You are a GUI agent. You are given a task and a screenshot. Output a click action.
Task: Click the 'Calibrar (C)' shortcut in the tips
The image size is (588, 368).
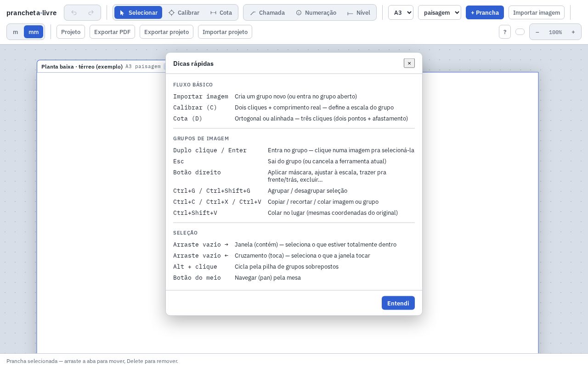(x=195, y=107)
